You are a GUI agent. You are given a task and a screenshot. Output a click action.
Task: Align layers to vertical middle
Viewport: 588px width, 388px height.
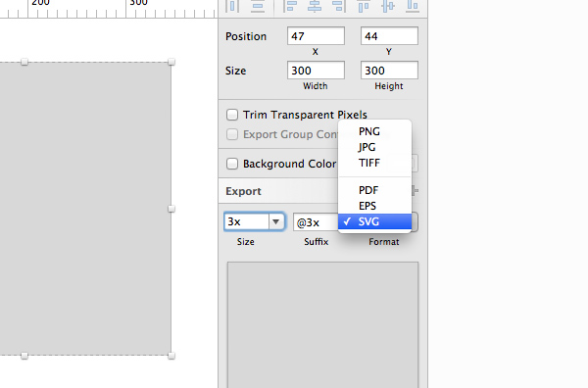click(388, 6)
